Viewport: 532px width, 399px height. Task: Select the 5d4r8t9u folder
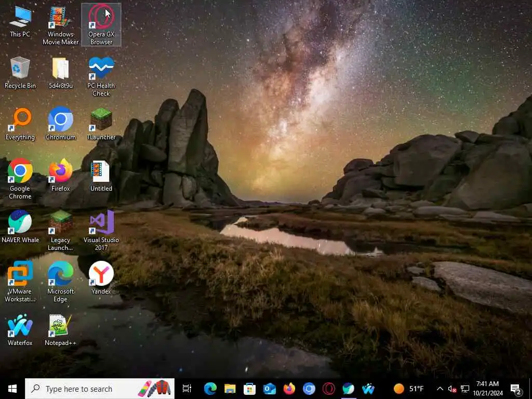(x=60, y=73)
